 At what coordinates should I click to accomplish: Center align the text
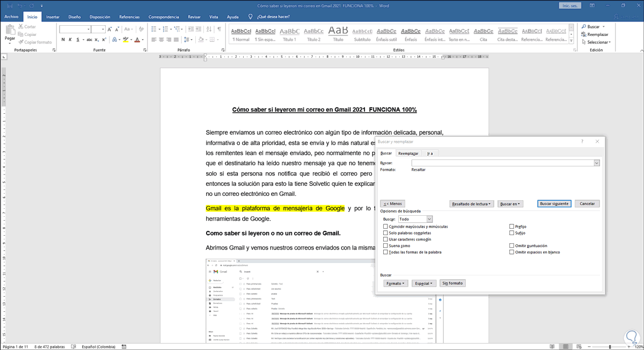161,40
